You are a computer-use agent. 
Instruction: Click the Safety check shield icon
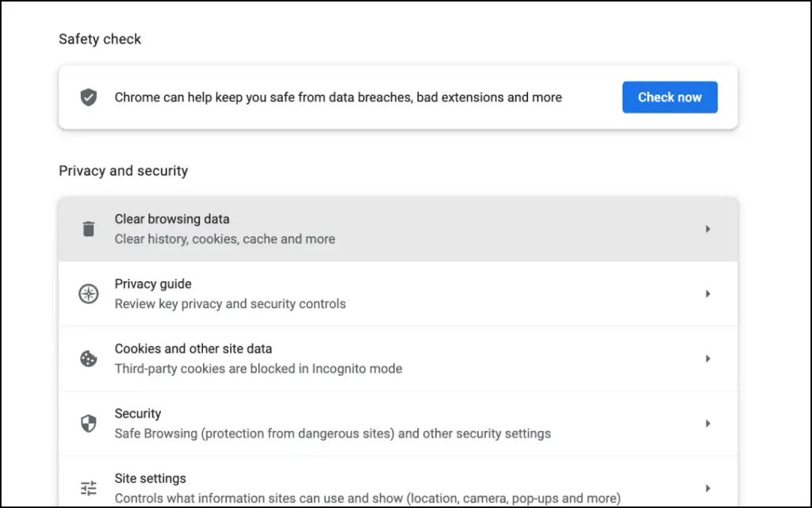tap(89, 97)
